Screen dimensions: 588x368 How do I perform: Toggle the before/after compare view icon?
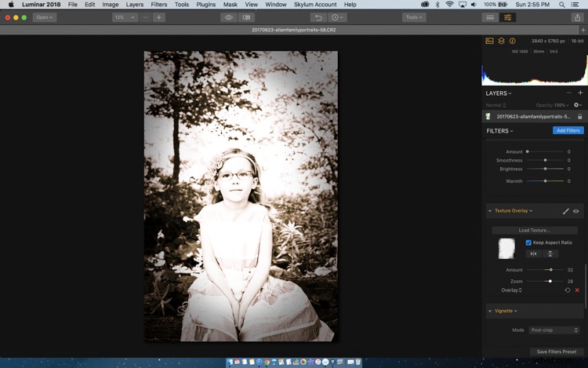pyautogui.click(x=246, y=17)
